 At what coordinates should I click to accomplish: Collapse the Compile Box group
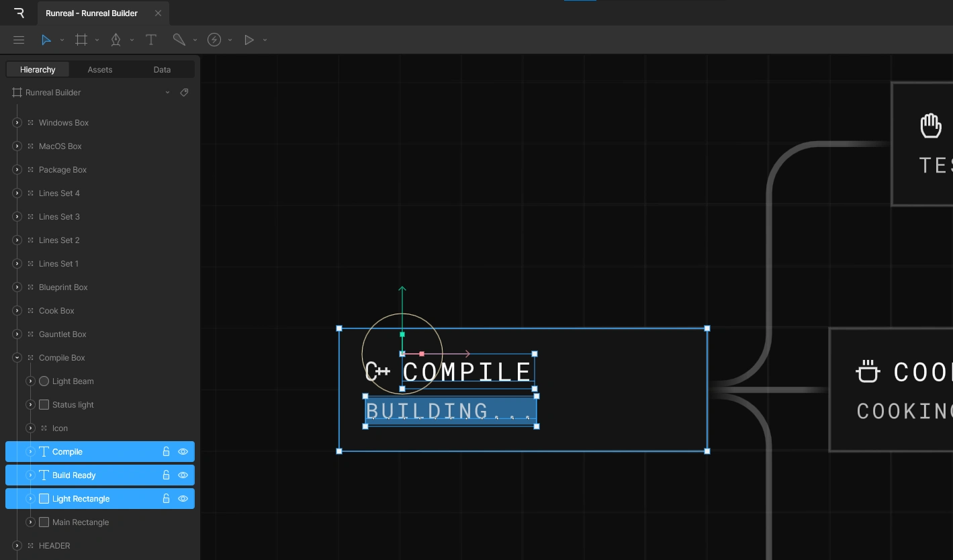pyautogui.click(x=17, y=358)
